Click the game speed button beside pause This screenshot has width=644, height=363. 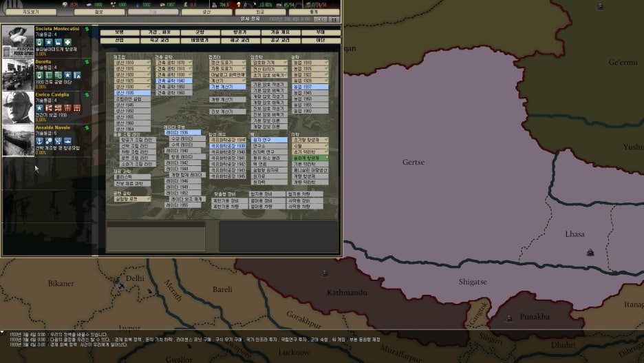coord(321,19)
